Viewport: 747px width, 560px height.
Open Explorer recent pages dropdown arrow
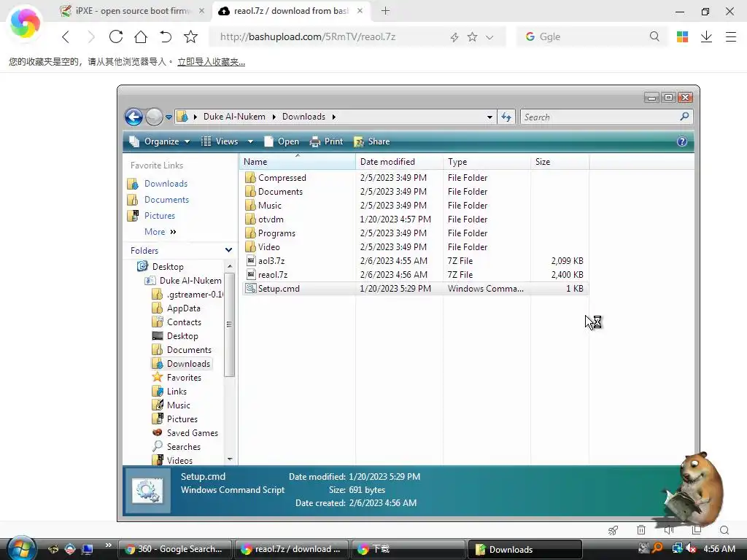coord(169,117)
